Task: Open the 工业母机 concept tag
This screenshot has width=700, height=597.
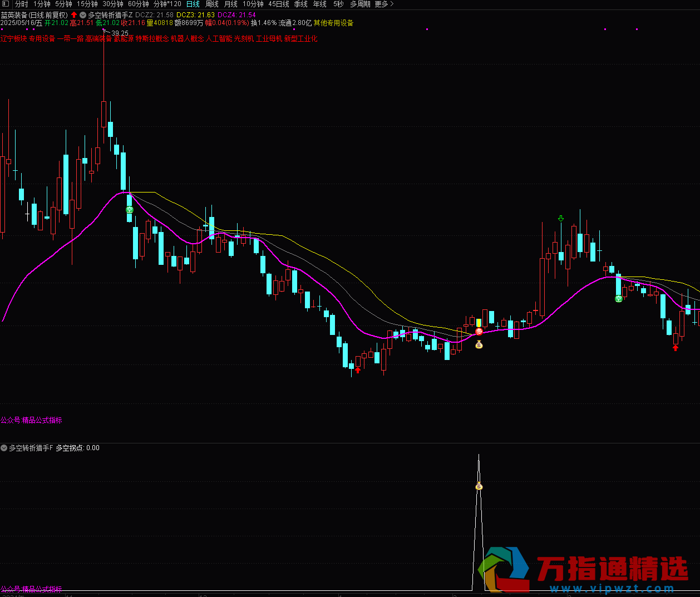Action: coord(269,38)
